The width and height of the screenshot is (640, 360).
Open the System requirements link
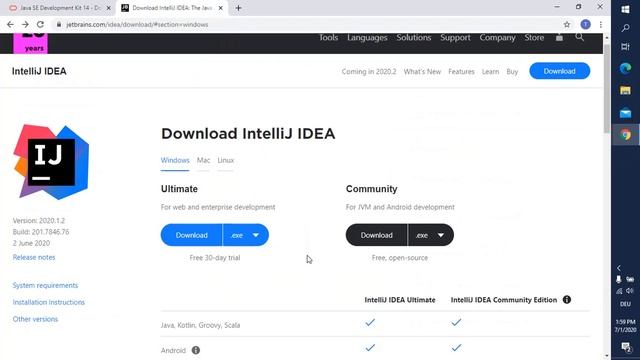(45, 285)
